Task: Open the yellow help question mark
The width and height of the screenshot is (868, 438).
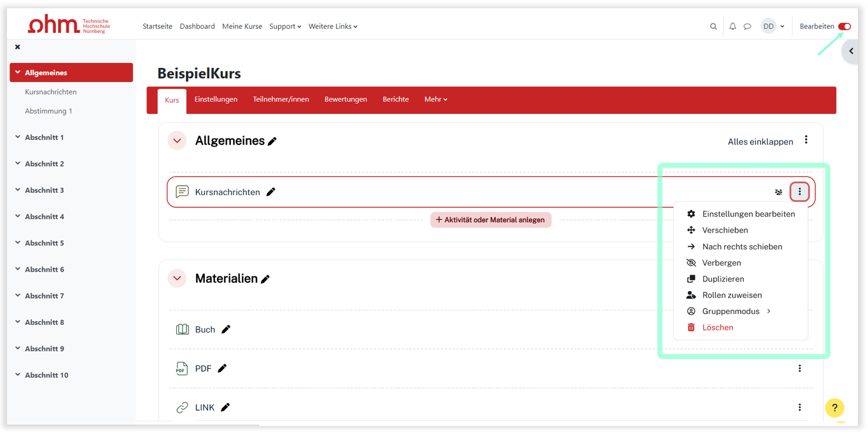Action: click(x=834, y=407)
